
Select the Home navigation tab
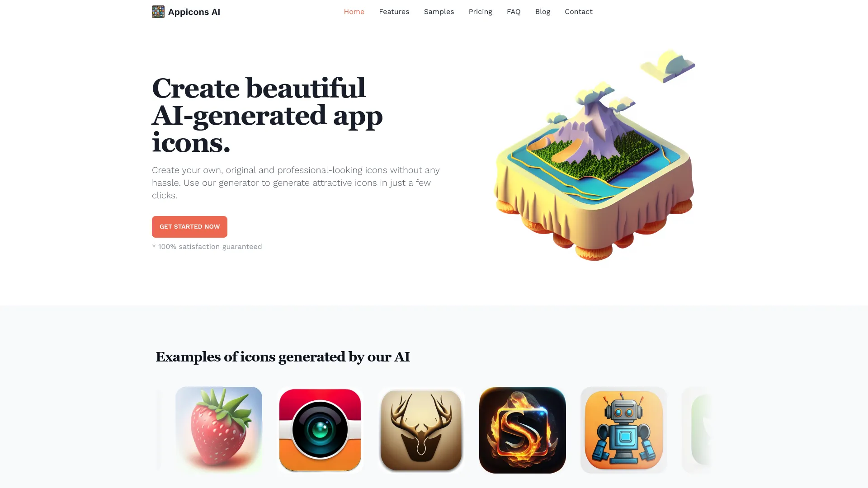point(354,11)
